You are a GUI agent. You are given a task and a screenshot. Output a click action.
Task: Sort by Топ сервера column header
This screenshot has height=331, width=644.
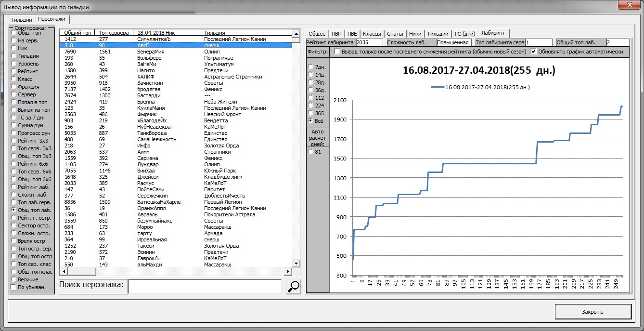click(x=114, y=33)
